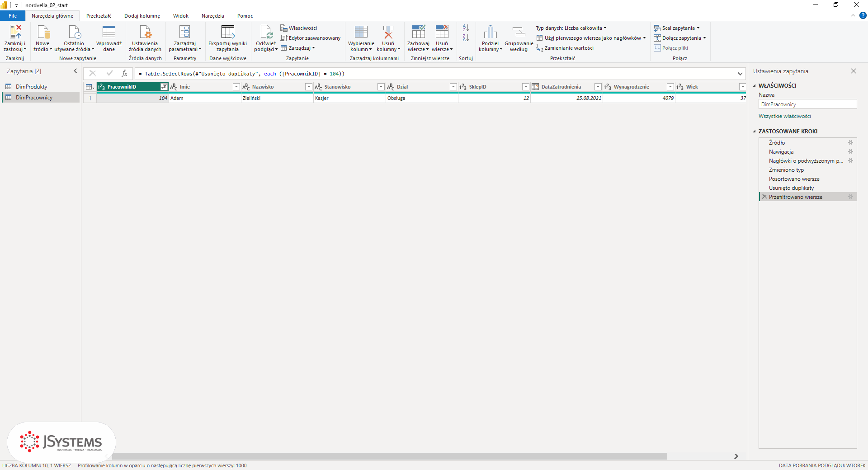Click the Usuń kolumny icon

[388, 32]
